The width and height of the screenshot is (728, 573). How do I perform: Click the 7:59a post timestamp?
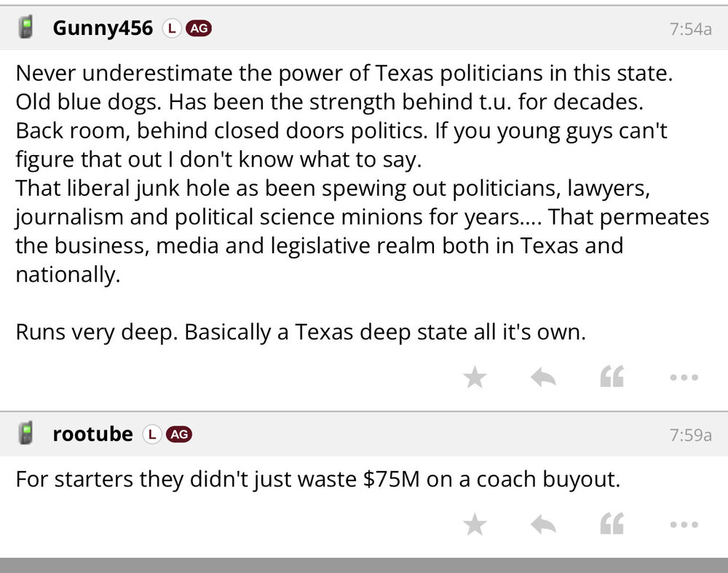(690, 435)
